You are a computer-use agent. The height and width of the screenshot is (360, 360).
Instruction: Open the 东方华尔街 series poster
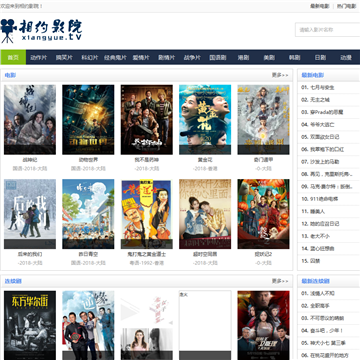30,325
